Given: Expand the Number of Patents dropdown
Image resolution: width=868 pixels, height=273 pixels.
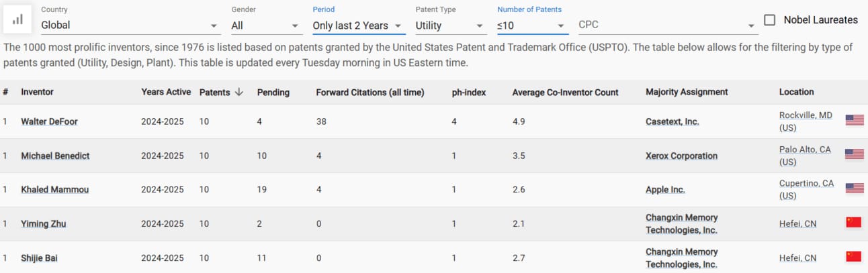Looking at the screenshot, I should (531, 25).
